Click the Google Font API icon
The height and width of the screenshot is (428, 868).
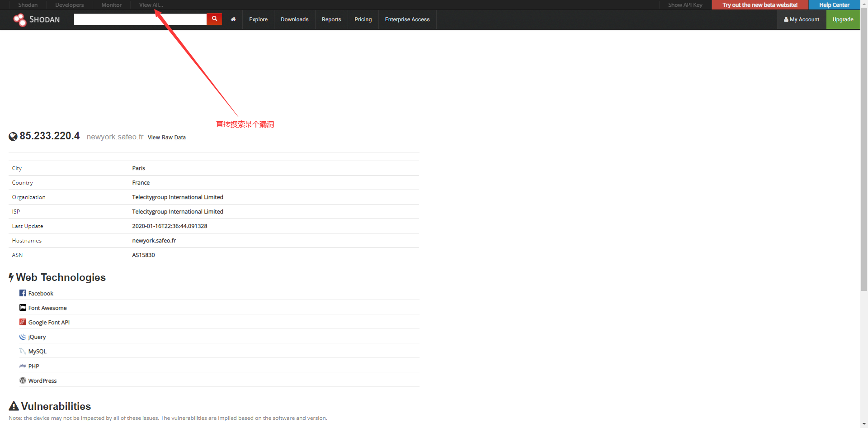coord(23,322)
